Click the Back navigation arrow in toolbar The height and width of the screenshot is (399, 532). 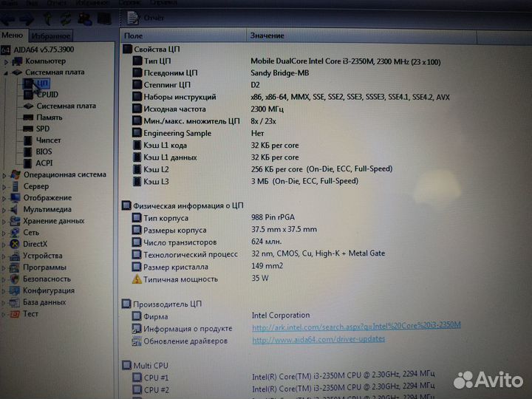7,19
